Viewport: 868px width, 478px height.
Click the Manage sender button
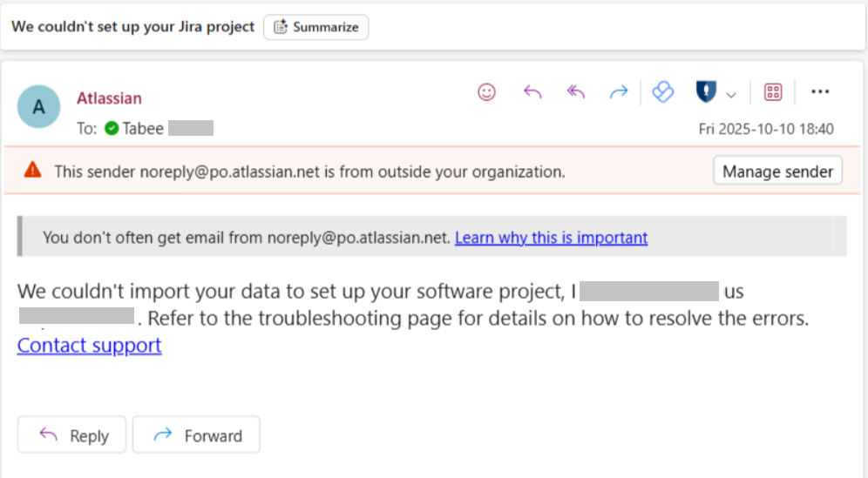click(777, 172)
